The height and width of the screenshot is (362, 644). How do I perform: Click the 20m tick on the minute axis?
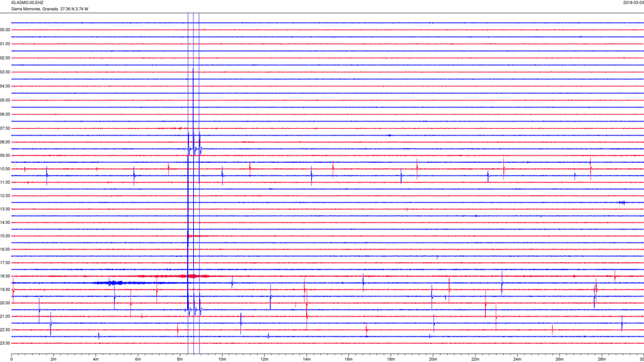point(433,359)
